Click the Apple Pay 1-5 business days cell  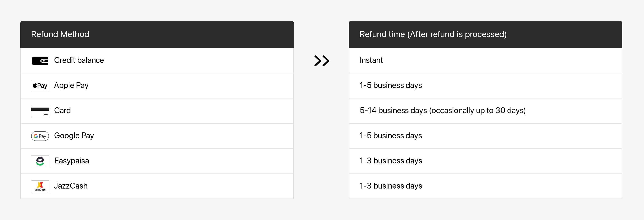pyautogui.click(x=391, y=86)
